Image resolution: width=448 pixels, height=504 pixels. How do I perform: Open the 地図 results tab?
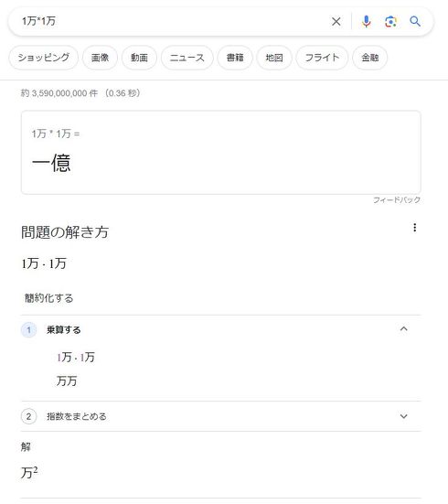(x=274, y=58)
